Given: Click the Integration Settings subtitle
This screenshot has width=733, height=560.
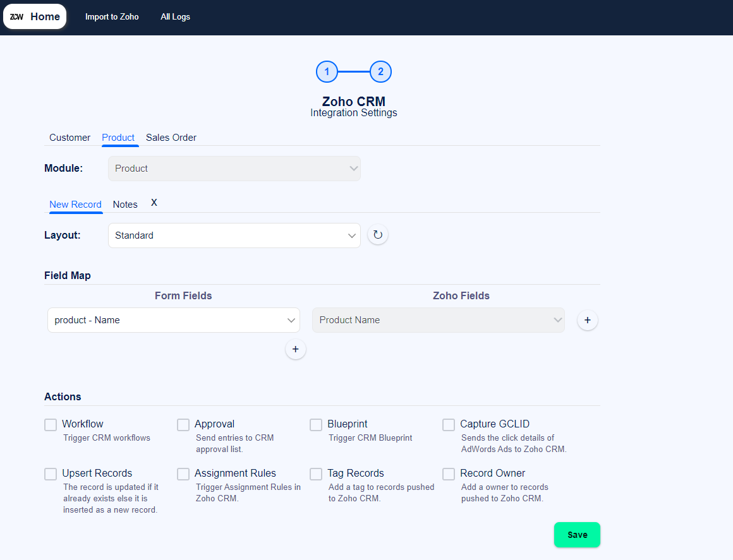Looking at the screenshot, I should point(354,112).
